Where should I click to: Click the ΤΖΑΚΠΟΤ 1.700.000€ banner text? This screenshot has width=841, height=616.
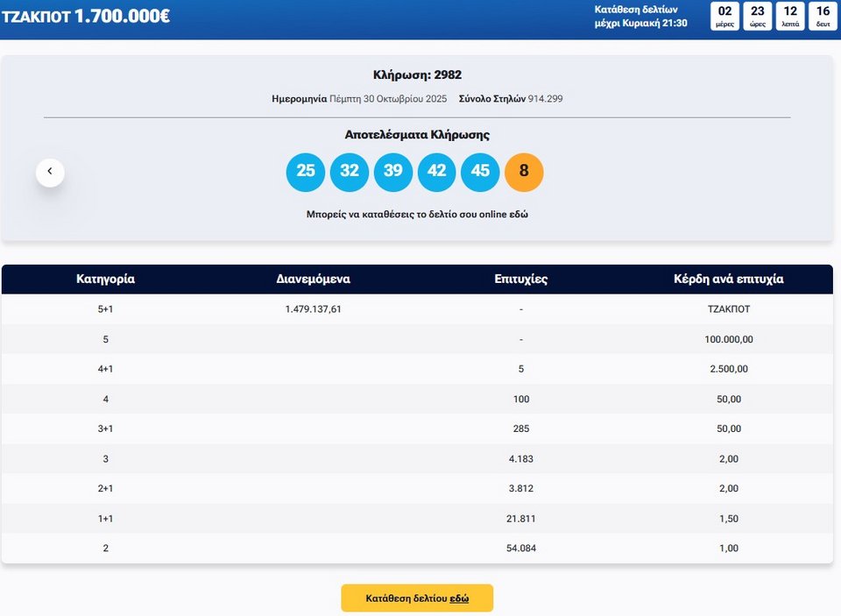tap(86, 16)
